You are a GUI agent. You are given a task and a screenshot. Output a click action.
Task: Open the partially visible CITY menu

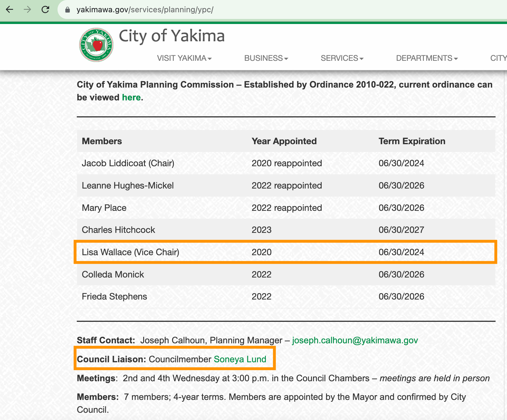(x=499, y=58)
